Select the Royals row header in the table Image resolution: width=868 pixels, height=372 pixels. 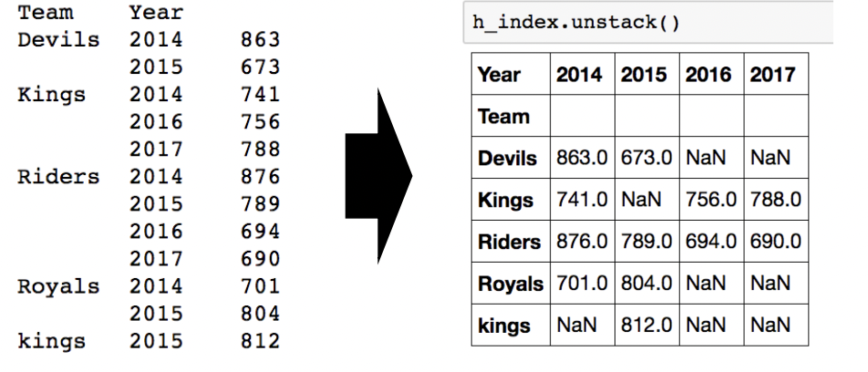coord(511,284)
